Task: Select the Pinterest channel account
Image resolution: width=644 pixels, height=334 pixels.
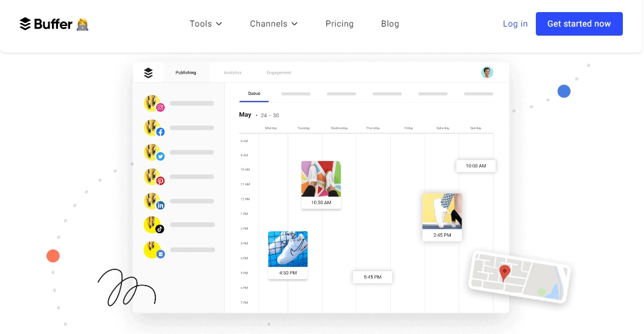Action: pos(179,176)
